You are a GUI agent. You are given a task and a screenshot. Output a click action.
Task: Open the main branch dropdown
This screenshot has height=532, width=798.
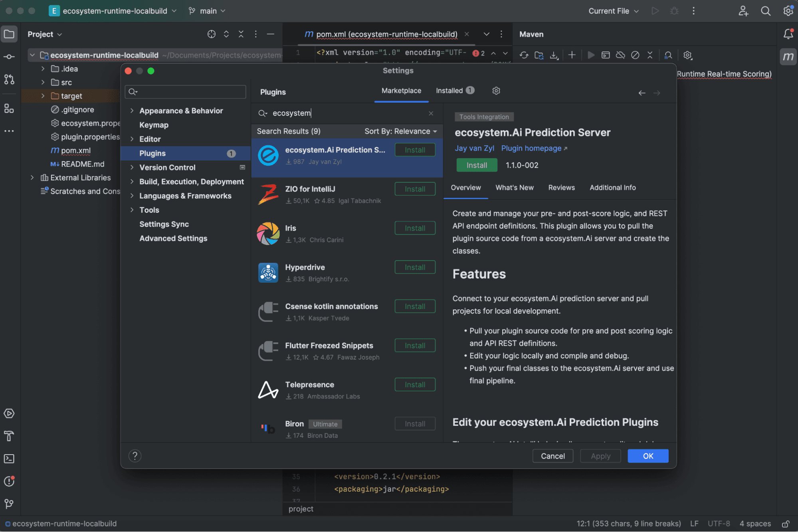(206, 11)
